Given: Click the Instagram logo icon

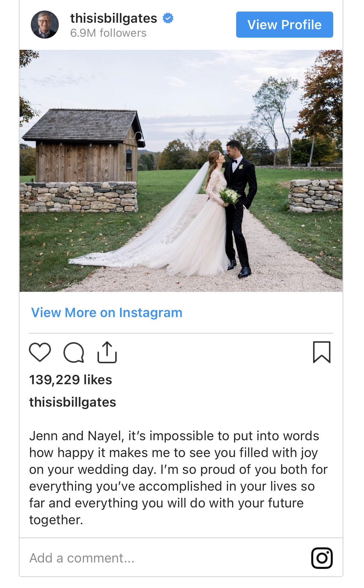Looking at the screenshot, I should click(322, 558).
